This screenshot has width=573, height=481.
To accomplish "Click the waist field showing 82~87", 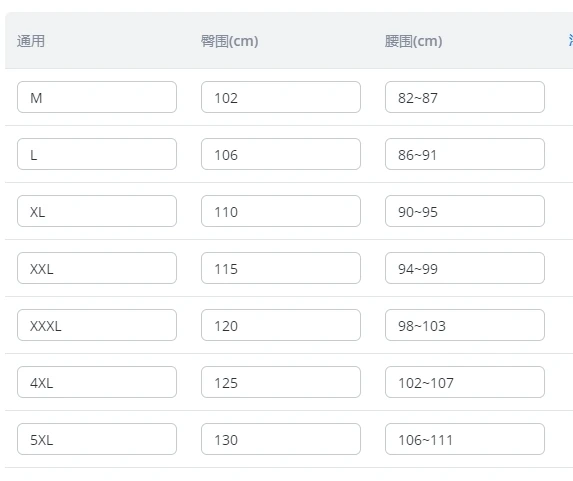I will [465, 97].
